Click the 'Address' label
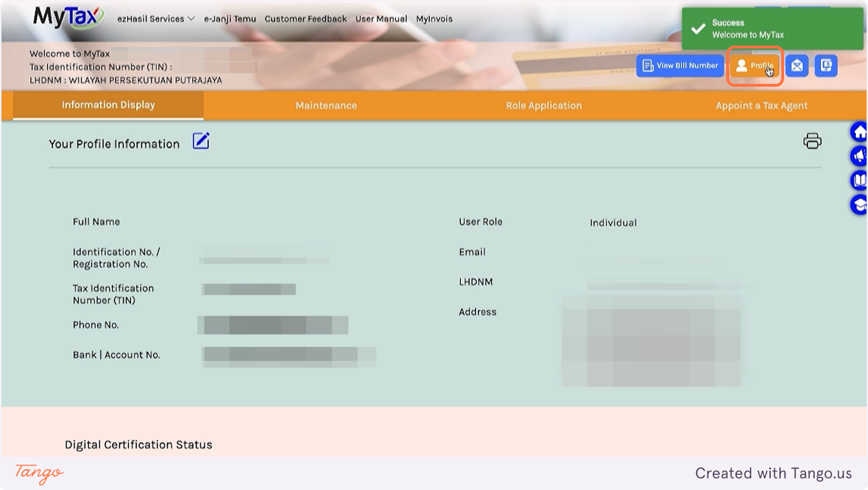Screen dimensions: 868x490 [477, 312]
